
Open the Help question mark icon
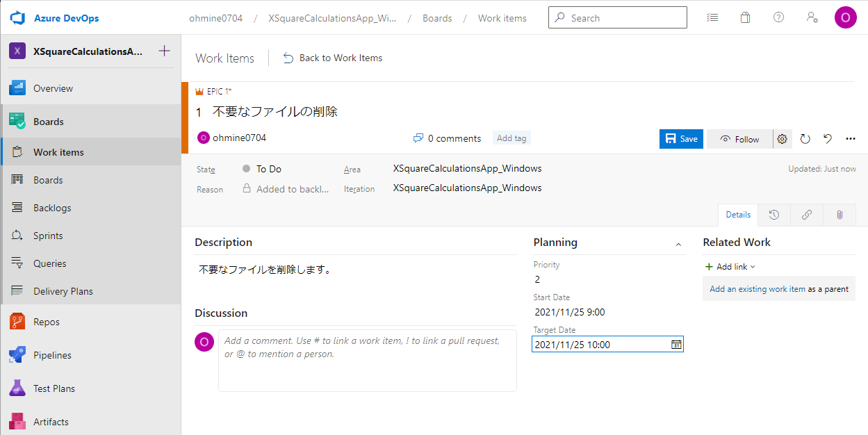click(779, 18)
